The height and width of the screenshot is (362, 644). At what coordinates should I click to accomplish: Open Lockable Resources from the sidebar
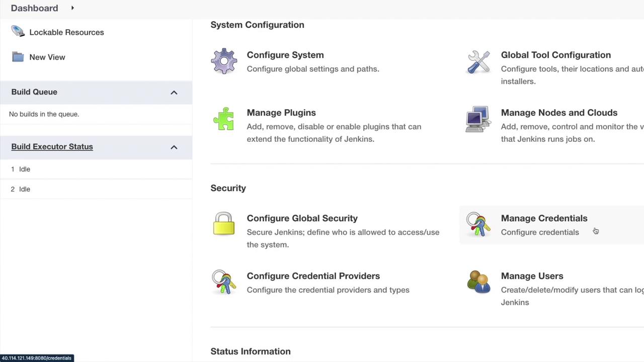[x=66, y=32]
